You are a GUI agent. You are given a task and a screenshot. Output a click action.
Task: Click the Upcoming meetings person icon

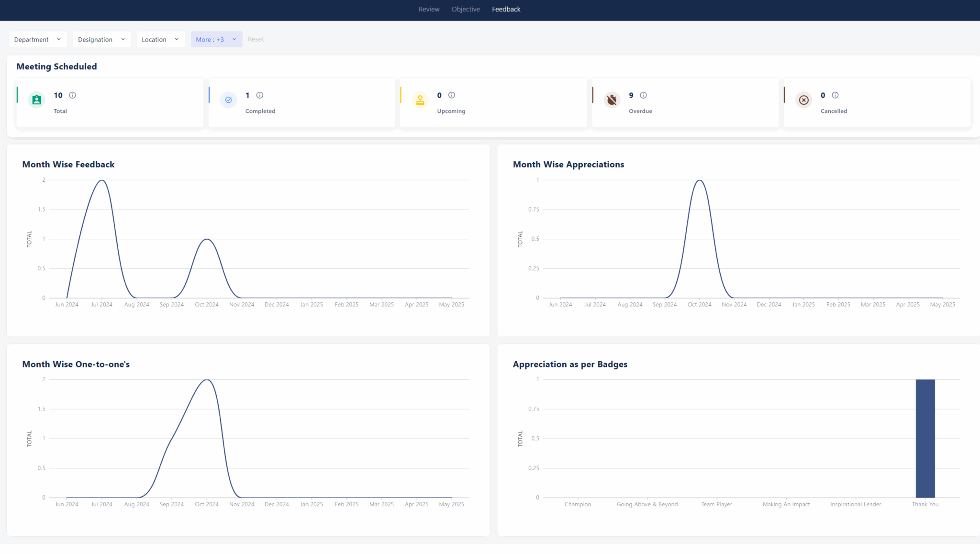420,100
